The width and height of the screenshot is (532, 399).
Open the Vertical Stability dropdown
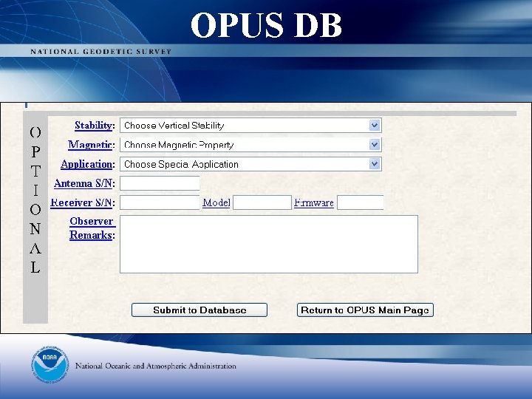tap(250, 126)
